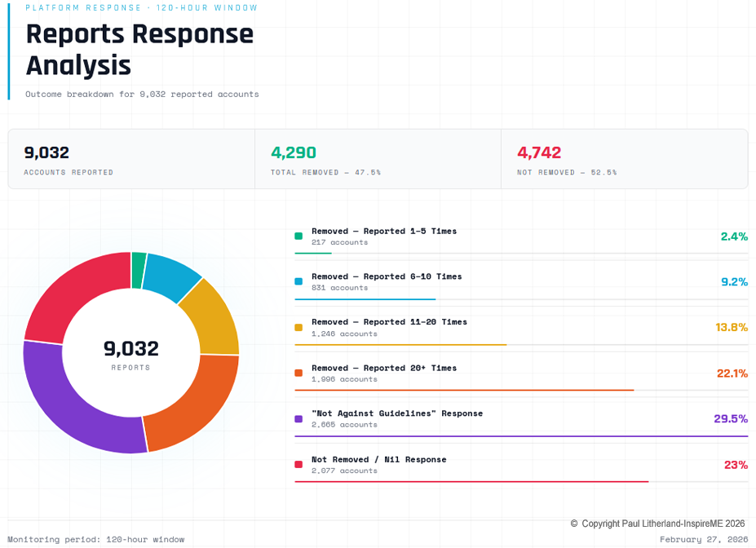The width and height of the screenshot is (756, 548).
Task: Open the 4,742 Not Removed stat card
Action: point(624,159)
